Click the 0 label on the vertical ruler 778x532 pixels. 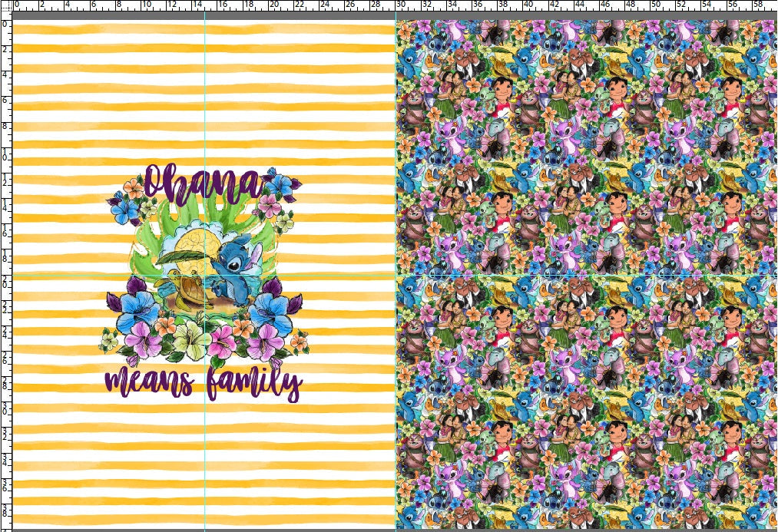point(6,23)
